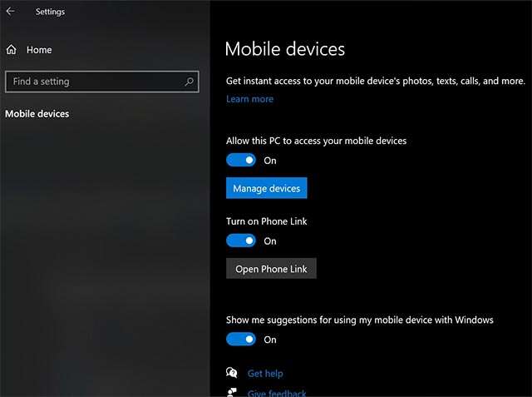The image size is (532, 397).
Task: Click the Get help chat icon
Action: click(232, 373)
